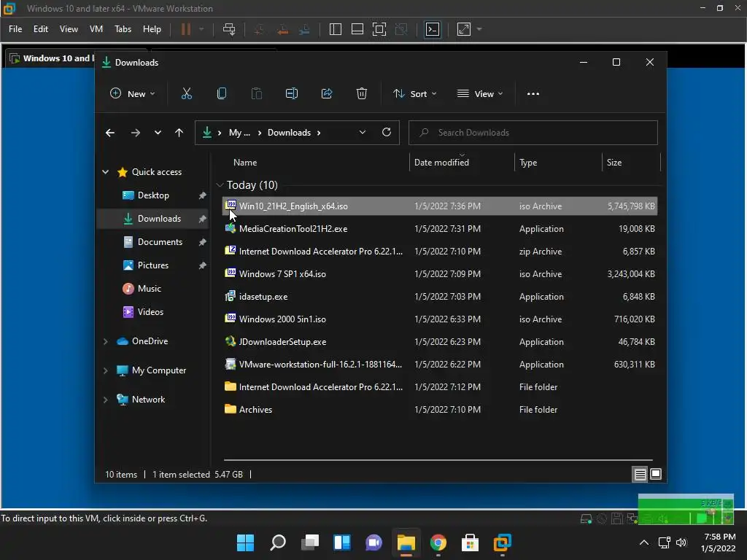Open VMware View menu
The image size is (747, 560).
coord(69,29)
